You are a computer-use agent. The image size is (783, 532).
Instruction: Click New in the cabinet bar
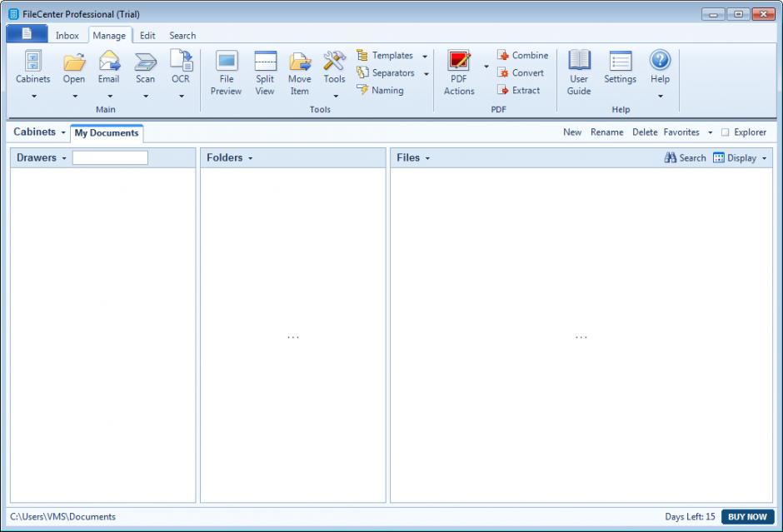pyautogui.click(x=572, y=132)
